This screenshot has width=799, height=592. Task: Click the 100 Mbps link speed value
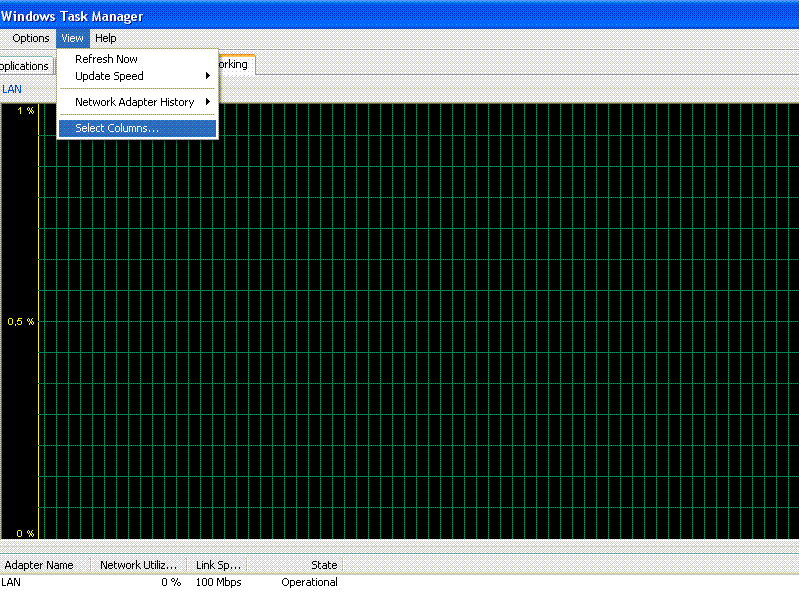[x=219, y=582]
